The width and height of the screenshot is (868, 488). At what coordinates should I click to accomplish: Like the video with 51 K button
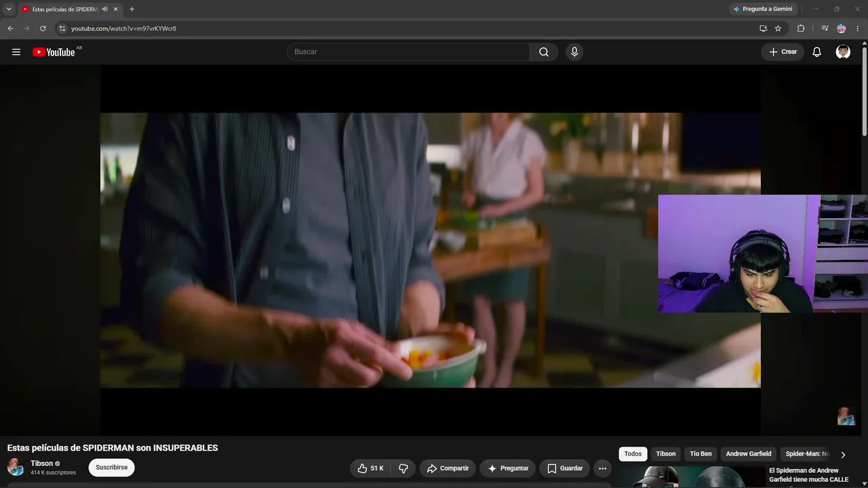pos(372,468)
